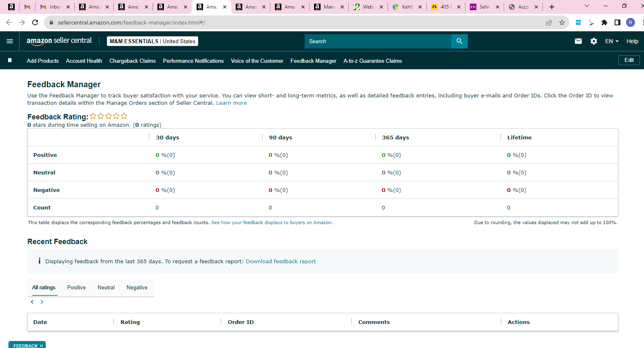Image resolution: width=644 pixels, height=348 pixels.
Task: Open the Settings gear menu
Action: [x=594, y=41]
